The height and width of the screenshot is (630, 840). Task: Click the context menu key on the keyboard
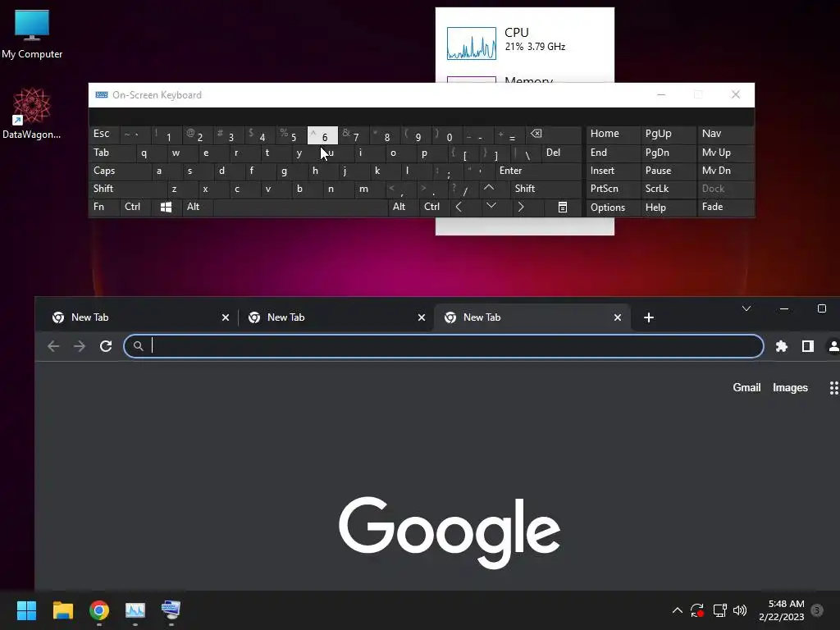tap(563, 208)
